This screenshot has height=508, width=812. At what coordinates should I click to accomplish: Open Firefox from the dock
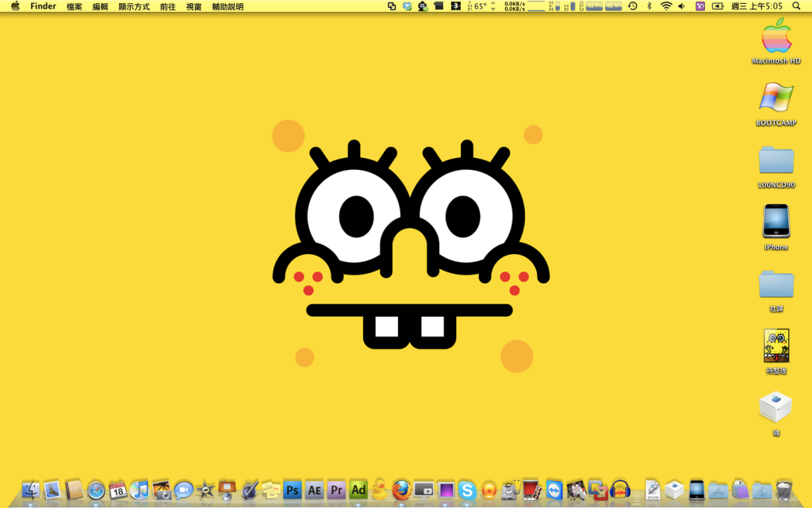pos(401,490)
